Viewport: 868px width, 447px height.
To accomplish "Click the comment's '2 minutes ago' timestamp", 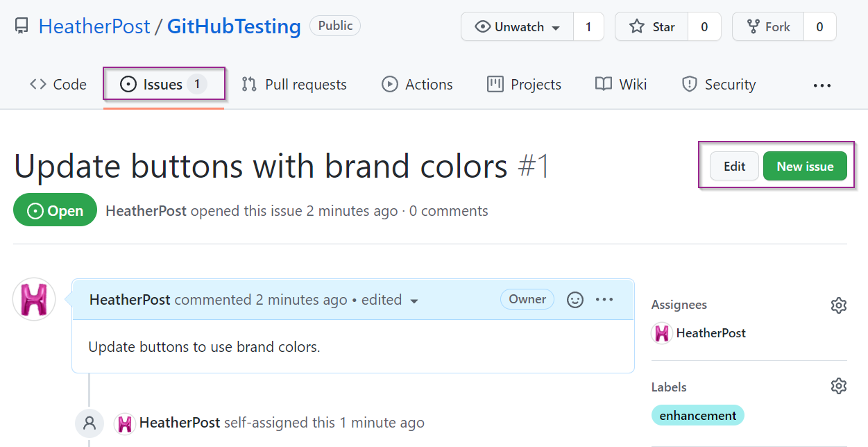I will 301,300.
